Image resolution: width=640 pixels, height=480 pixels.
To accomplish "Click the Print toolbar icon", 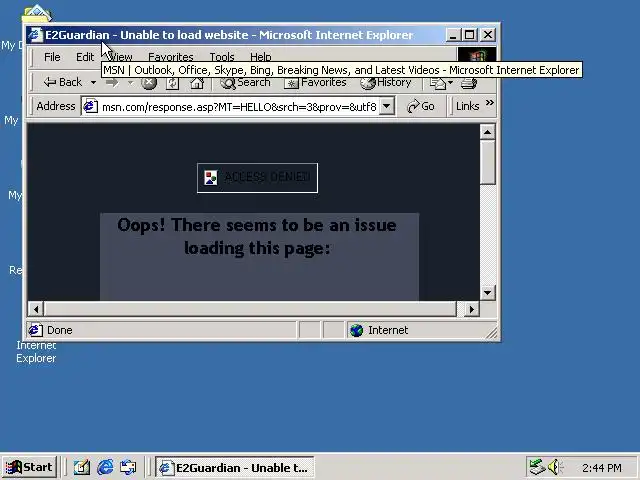I will point(469,83).
